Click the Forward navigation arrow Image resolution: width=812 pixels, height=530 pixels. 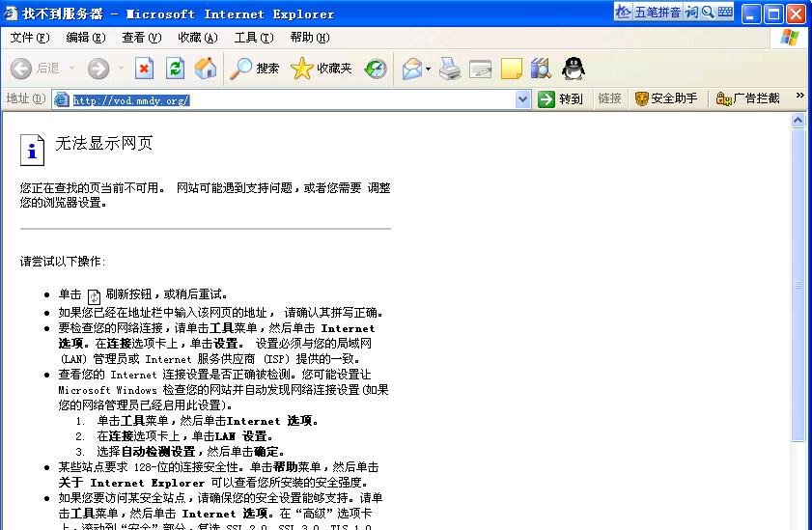[98, 69]
